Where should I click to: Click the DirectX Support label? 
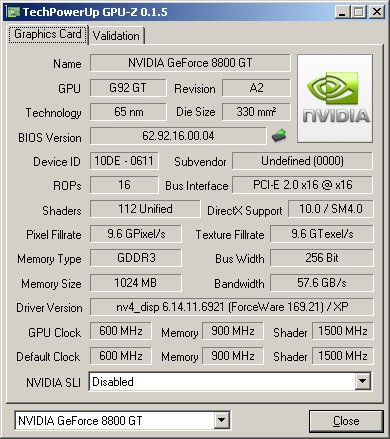point(245,211)
